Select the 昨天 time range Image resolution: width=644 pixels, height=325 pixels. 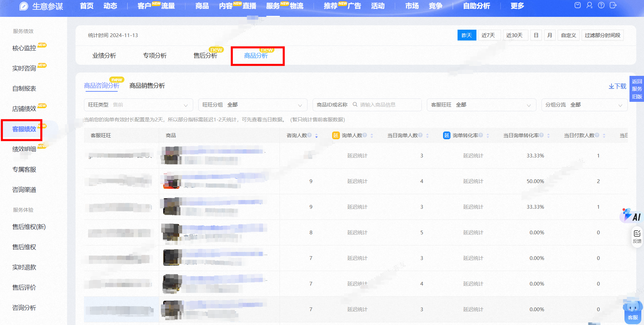[467, 35]
